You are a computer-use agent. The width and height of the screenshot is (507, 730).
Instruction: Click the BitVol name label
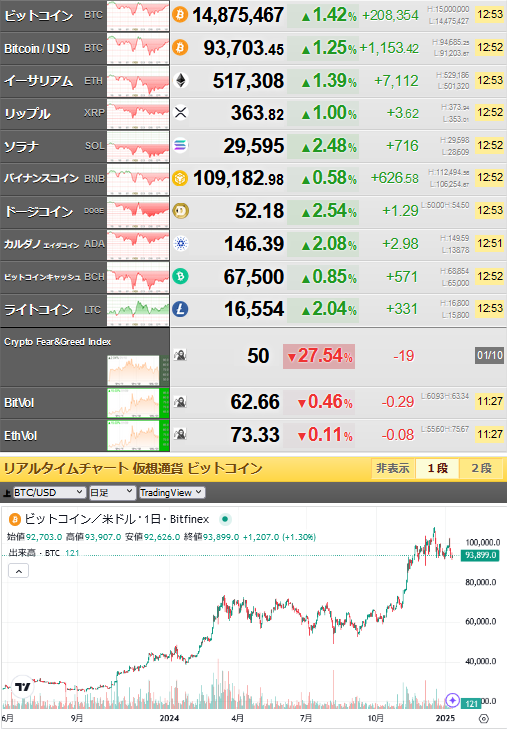tap(19, 403)
